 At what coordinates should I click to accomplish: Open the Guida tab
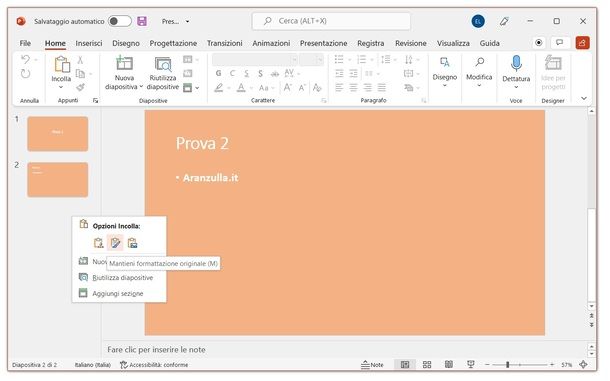(x=489, y=43)
